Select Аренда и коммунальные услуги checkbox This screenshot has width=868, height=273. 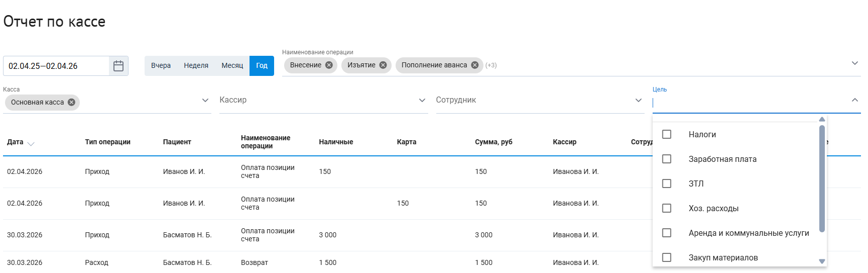[x=667, y=233]
